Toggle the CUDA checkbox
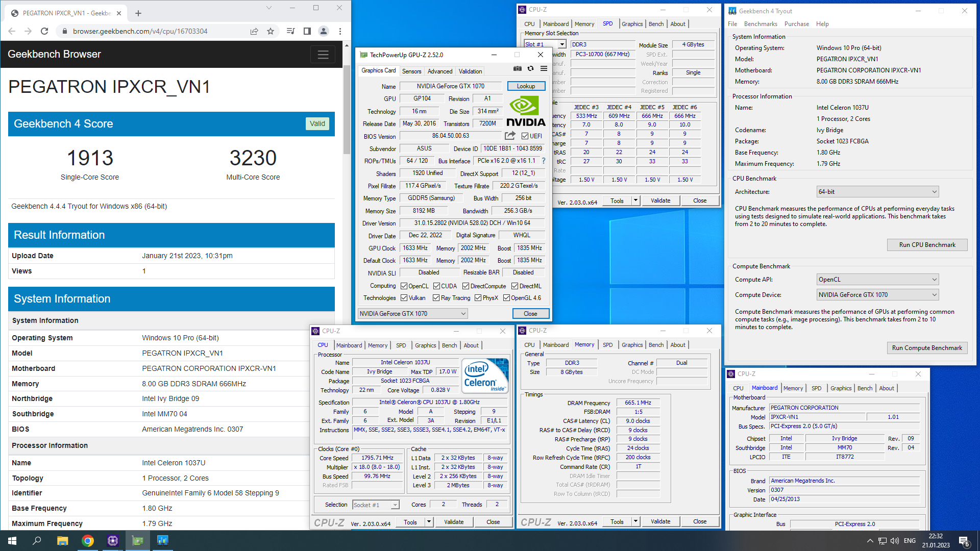The height and width of the screenshot is (551, 980). (436, 286)
